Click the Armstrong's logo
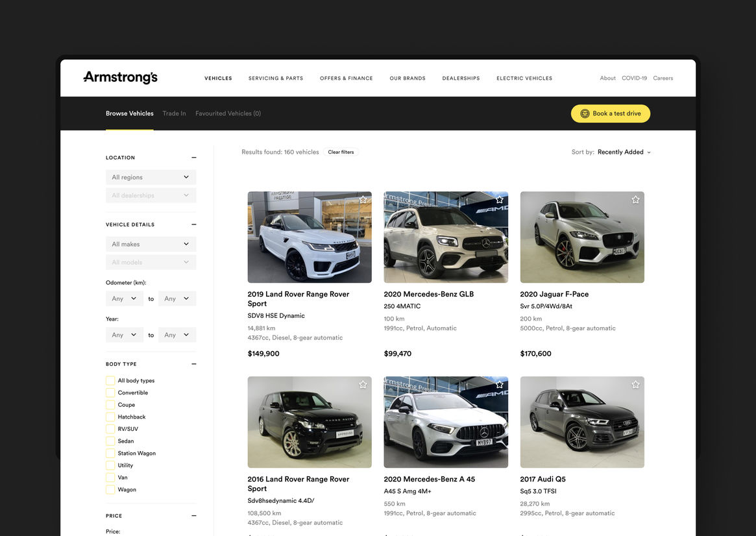756x536 pixels. (x=121, y=78)
